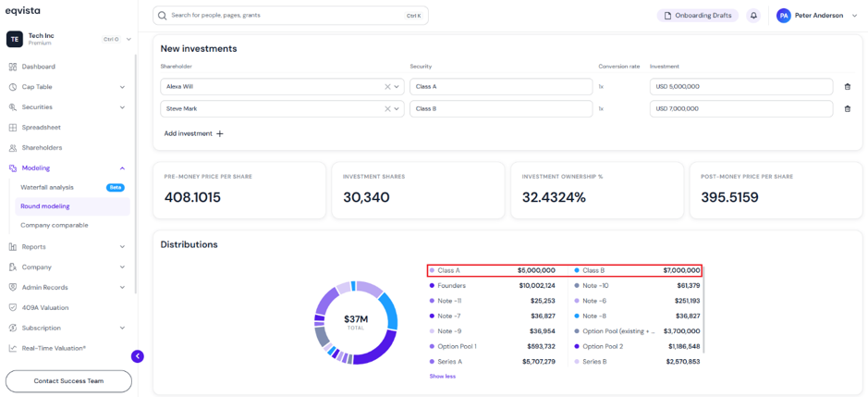Screen dimensions: 868x397
Task: Click Contact Success Team button
Action: (x=68, y=381)
